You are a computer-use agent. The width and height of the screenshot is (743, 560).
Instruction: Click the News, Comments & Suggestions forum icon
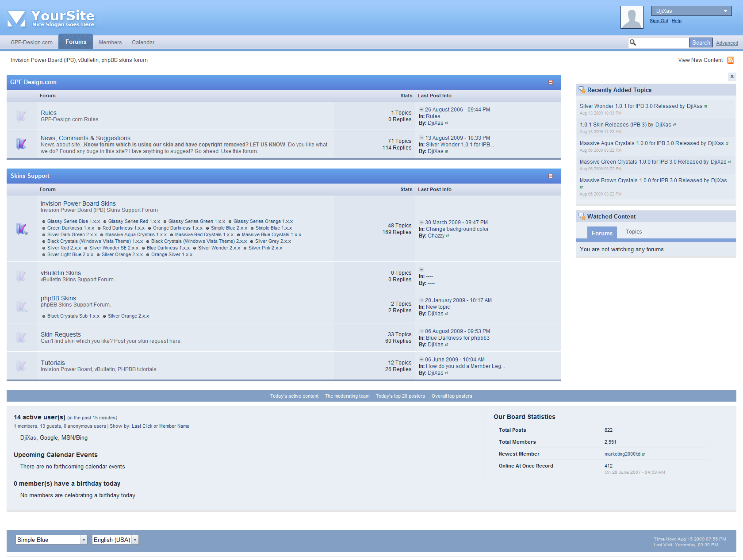click(x=21, y=144)
